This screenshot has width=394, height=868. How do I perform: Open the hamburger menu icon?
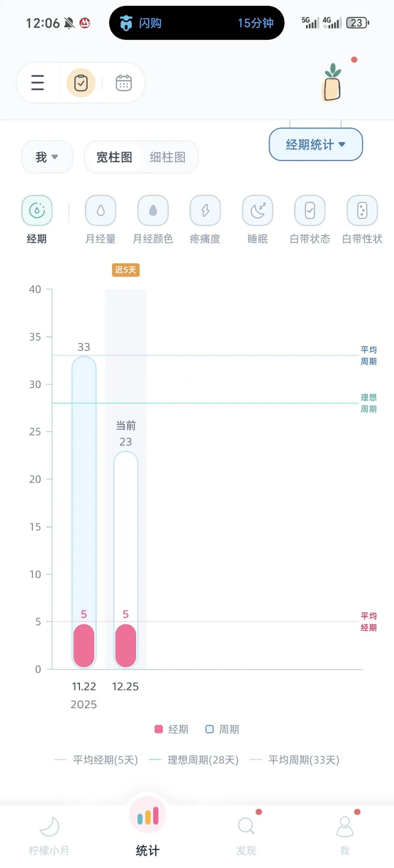(38, 83)
